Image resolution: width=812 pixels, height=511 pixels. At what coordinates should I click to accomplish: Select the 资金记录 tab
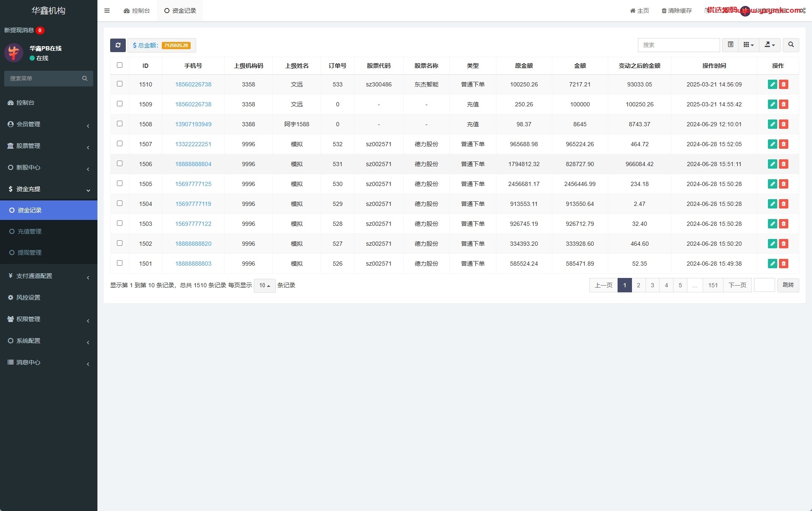(180, 11)
